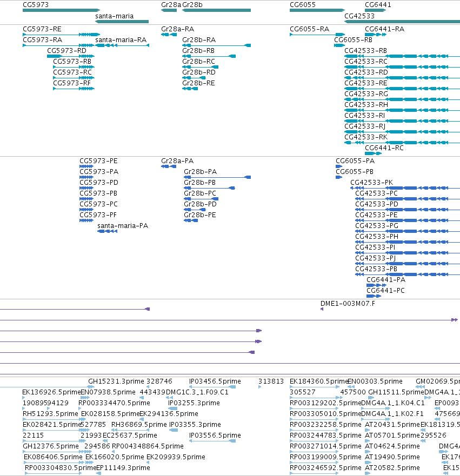
Task: Select transcript CG5973-RC
Action: pos(74,78)
